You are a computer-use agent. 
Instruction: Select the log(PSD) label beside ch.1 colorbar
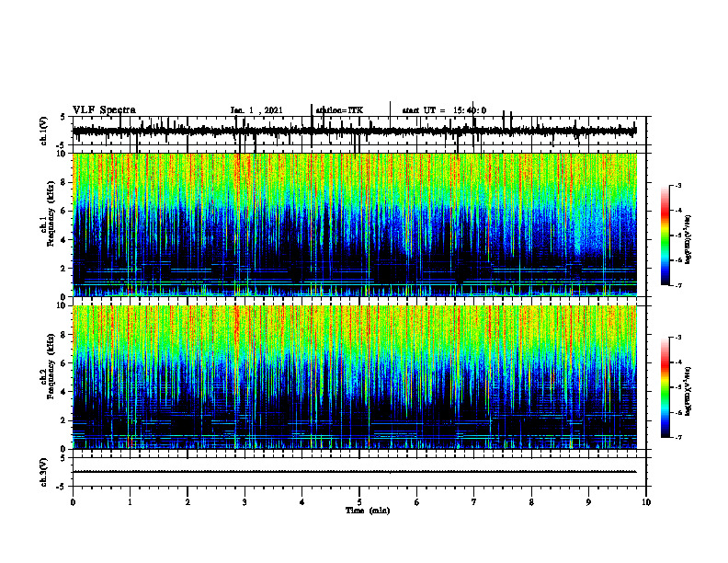(x=688, y=239)
